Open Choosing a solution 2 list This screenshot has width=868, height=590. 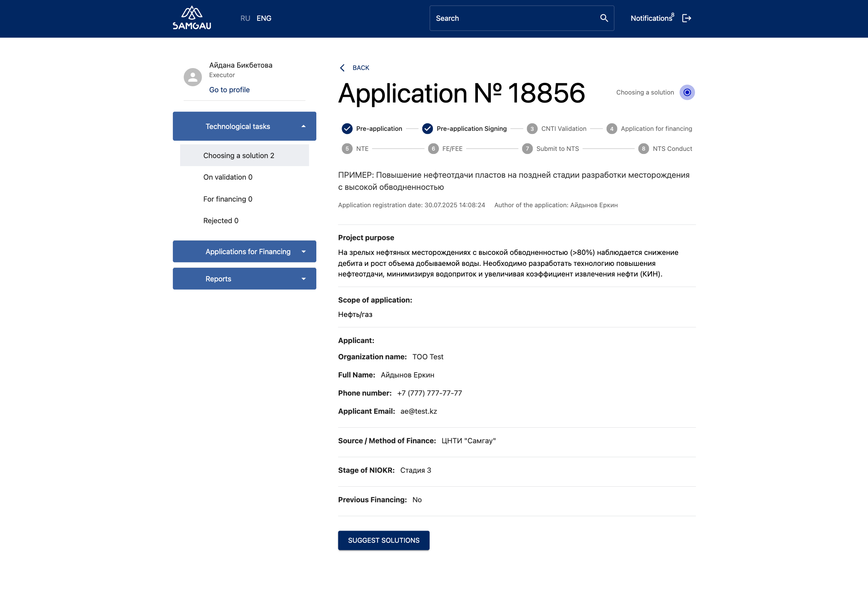(239, 155)
